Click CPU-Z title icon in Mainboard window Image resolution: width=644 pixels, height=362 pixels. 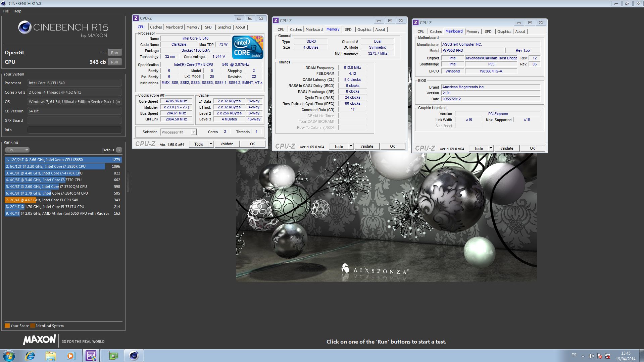point(416,23)
